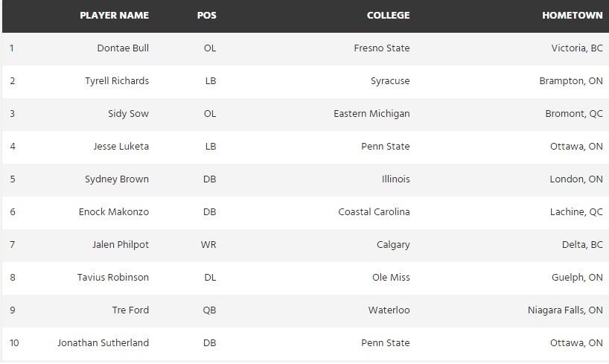This screenshot has height=364, width=609.
Task: Click the PLAYER NAME column header
Action: (x=114, y=16)
